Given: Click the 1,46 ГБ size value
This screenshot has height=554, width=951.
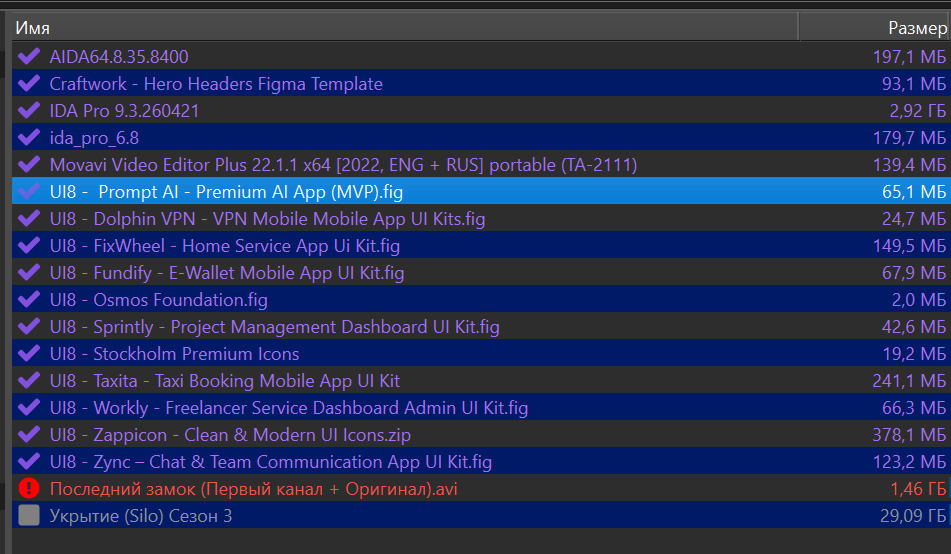Looking at the screenshot, I should point(918,489).
